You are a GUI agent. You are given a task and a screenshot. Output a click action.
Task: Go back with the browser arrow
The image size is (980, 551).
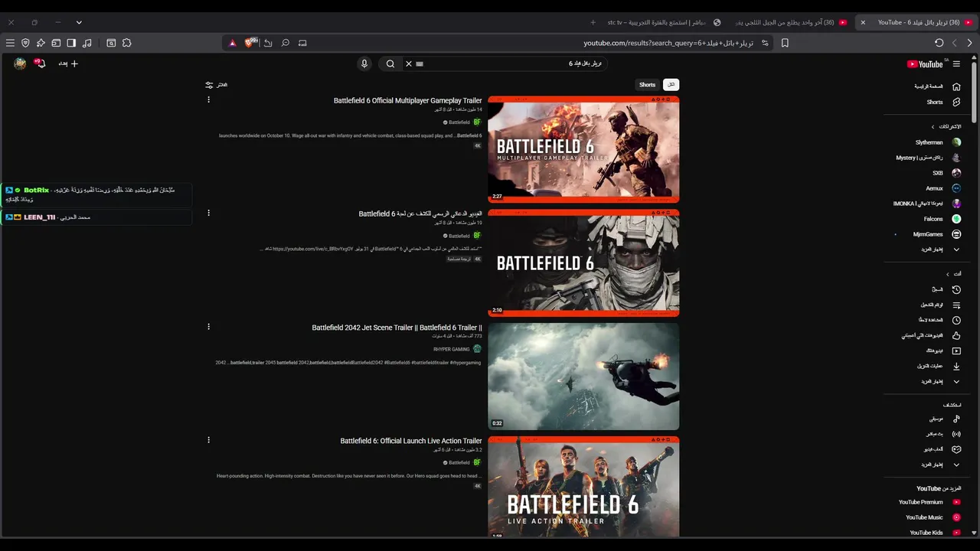click(970, 43)
